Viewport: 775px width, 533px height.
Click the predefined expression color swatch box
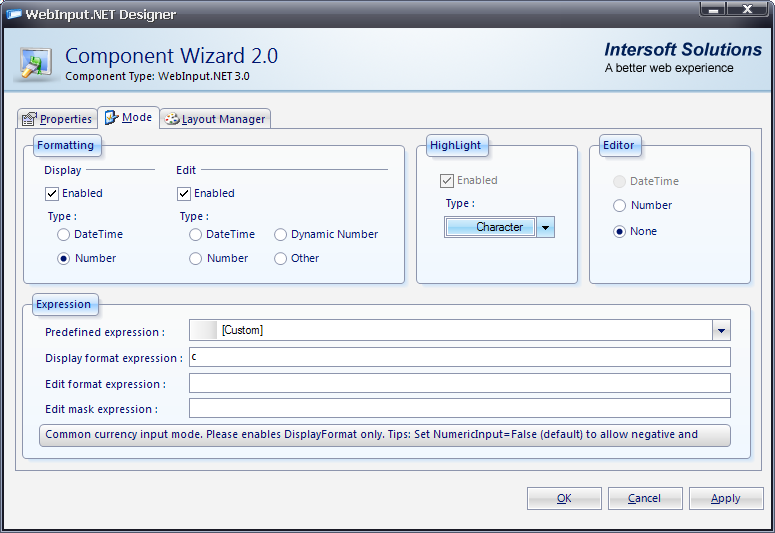pyautogui.click(x=203, y=331)
